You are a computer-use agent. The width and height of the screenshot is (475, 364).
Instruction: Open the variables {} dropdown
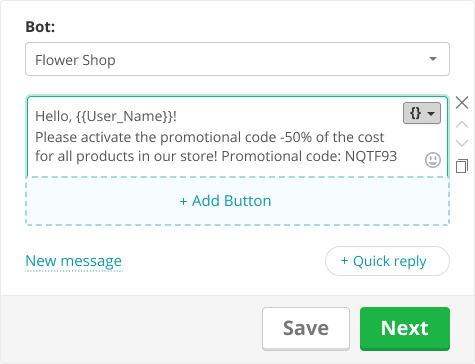click(422, 113)
